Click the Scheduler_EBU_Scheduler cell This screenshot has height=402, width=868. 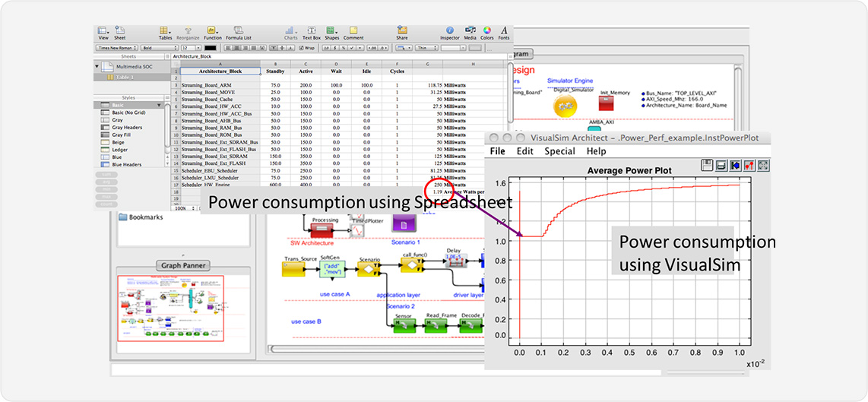click(x=220, y=171)
